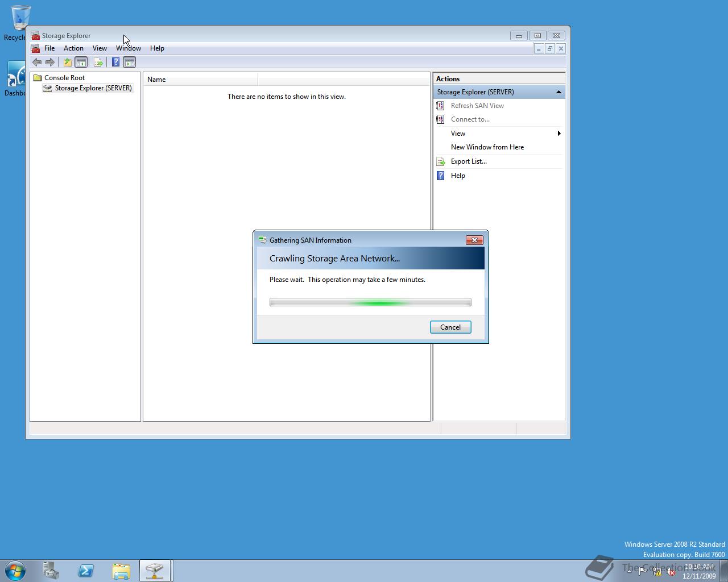Select Console Root in the tree
The width and height of the screenshot is (728, 582).
pos(64,78)
